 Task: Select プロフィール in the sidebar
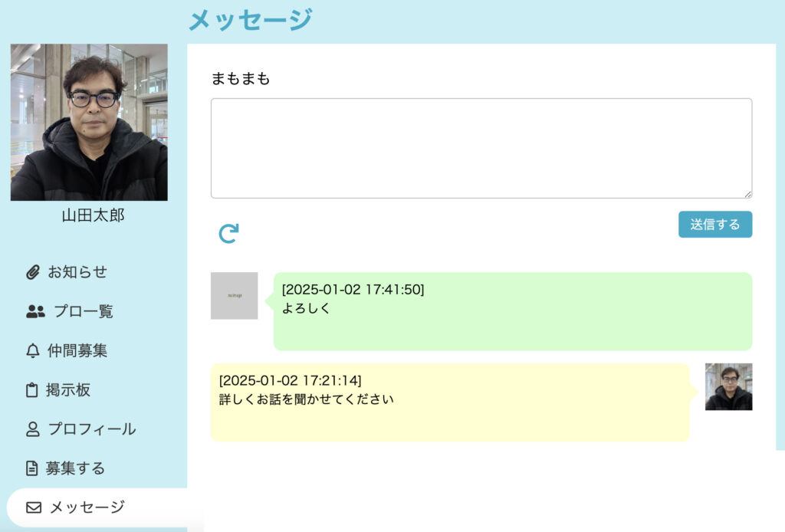[92, 429]
